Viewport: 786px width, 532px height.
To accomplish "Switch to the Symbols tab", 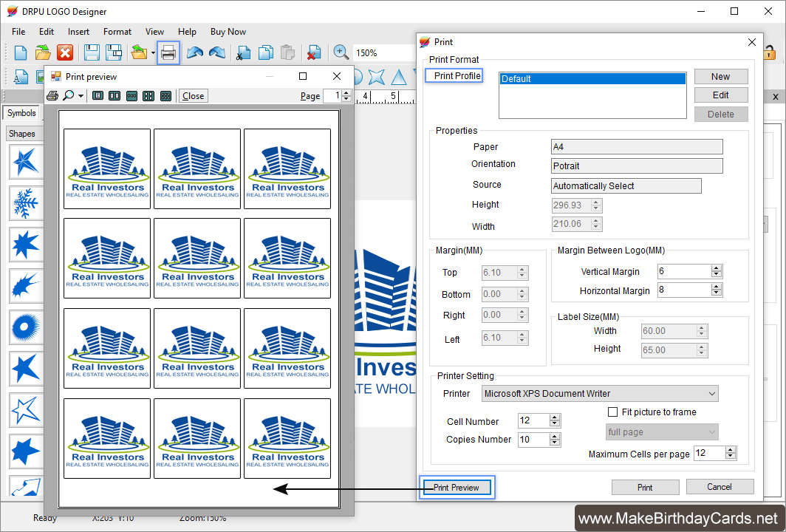I will point(21,113).
